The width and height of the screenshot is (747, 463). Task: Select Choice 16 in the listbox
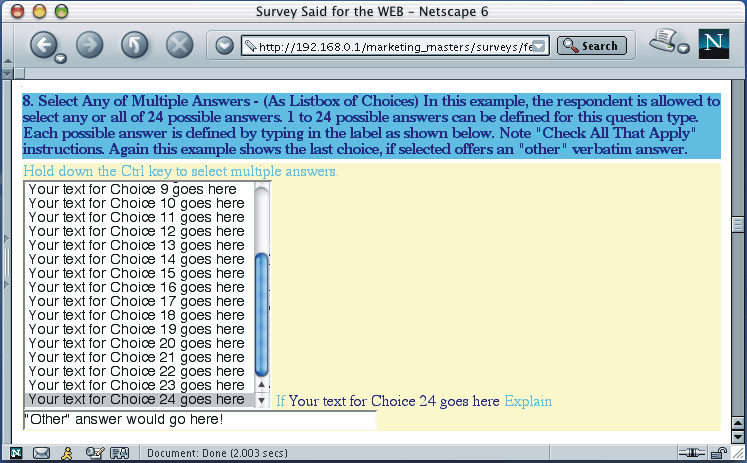click(x=139, y=287)
